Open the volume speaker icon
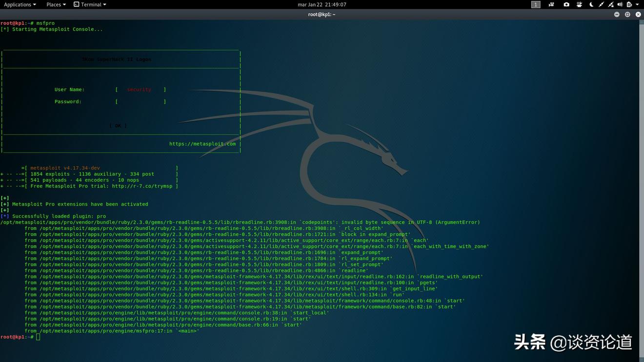The width and height of the screenshot is (644, 362). 620,4
